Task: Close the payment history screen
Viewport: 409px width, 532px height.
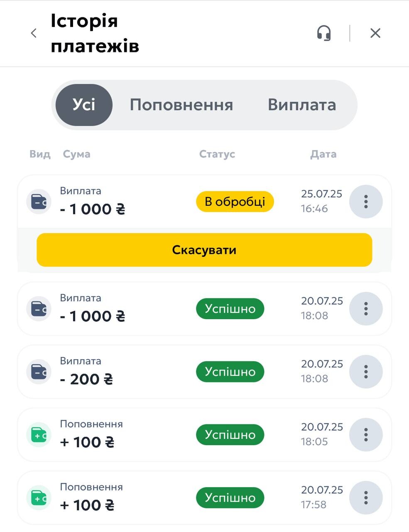Action: pos(375,33)
